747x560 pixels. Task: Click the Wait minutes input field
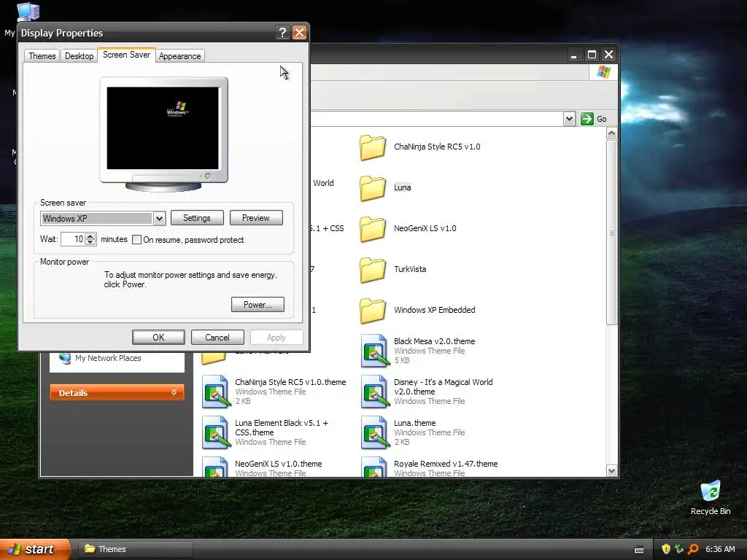click(74, 239)
